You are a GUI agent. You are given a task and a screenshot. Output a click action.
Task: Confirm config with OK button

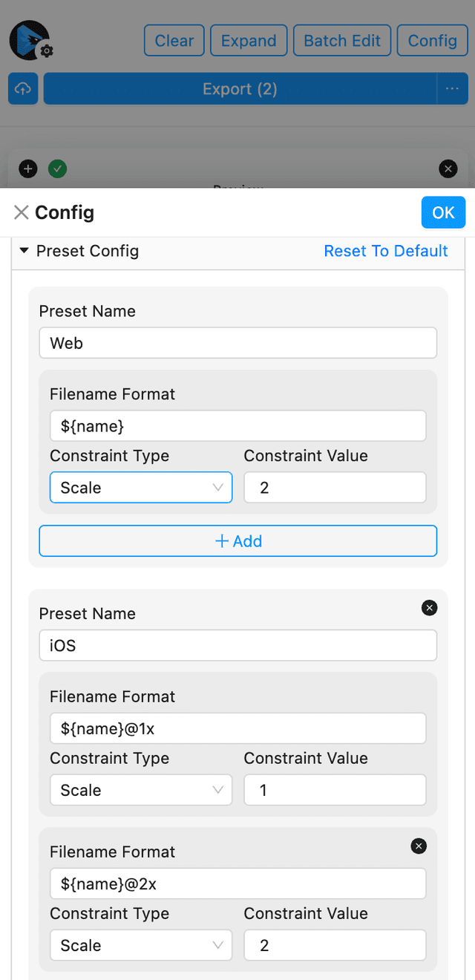click(x=443, y=212)
